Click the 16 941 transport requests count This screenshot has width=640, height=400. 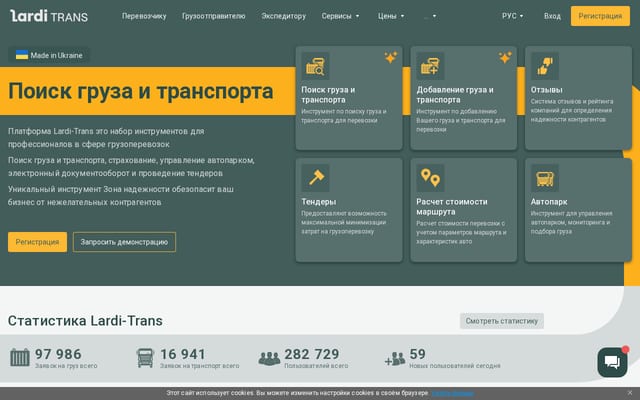[x=183, y=354]
